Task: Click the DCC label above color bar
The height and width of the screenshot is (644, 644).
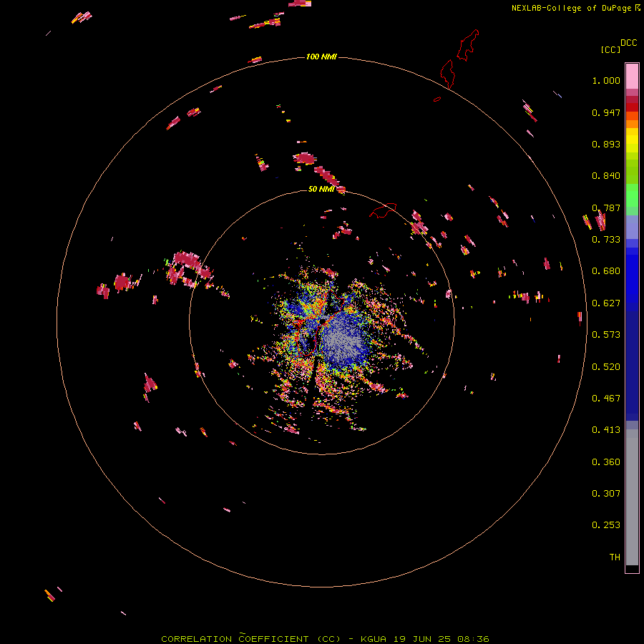Action: coord(628,43)
